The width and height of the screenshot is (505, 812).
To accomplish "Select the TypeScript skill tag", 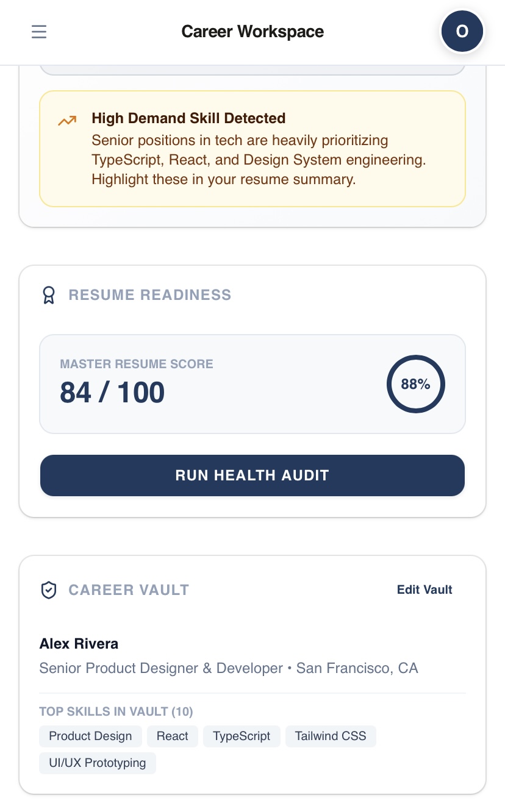I will tap(242, 736).
